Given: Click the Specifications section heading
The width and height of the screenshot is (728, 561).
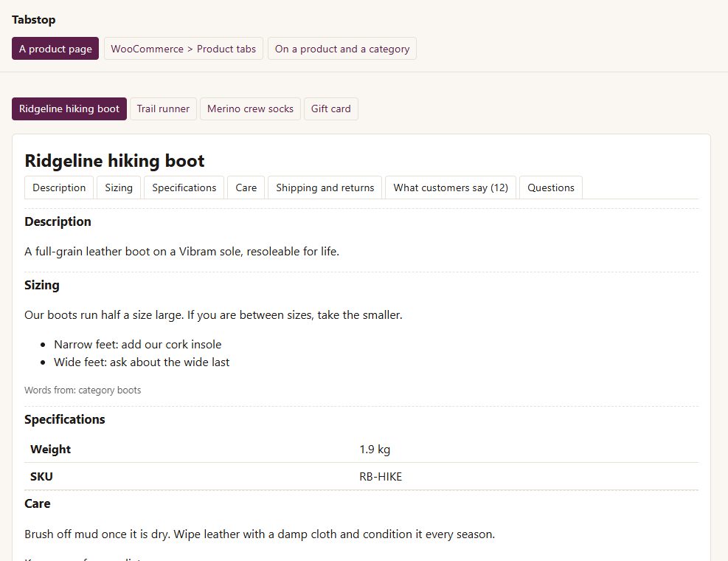Looking at the screenshot, I should click(x=65, y=419).
